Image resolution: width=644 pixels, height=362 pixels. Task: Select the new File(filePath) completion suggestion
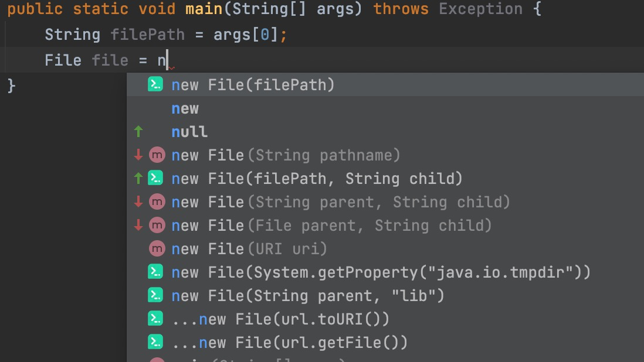pyautogui.click(x=252, y=84)
